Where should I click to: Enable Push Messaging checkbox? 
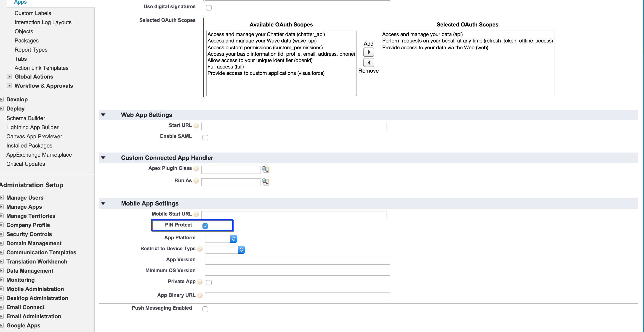pyautogui.click(x=205, y=309)
